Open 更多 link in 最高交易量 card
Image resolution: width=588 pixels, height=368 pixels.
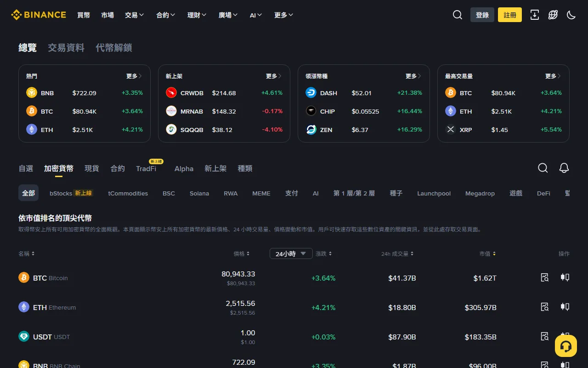point(553,76)
